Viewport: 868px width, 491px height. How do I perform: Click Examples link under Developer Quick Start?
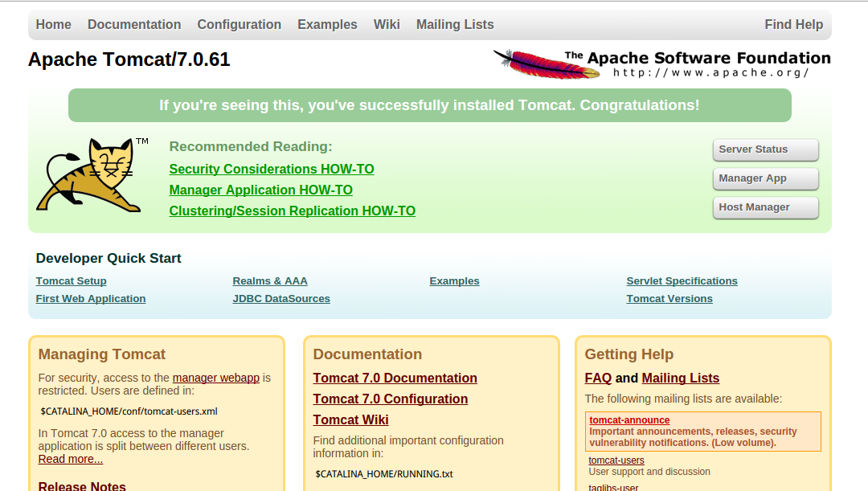[454, 281]
